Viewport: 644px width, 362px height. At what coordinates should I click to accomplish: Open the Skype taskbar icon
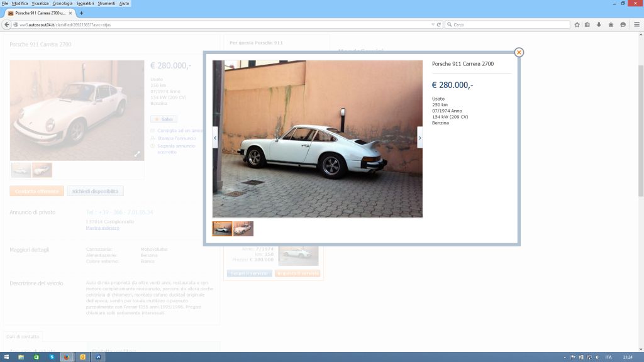click(52, 357)
